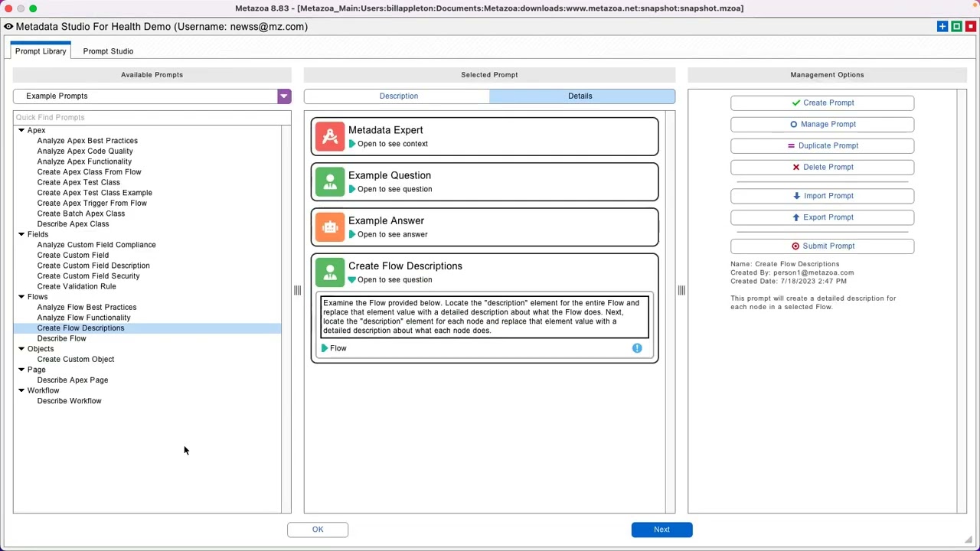Select 'Analyze Custom Field Compliance' prompt
This screenshot has width=980, height=551.
click(96, 245)
